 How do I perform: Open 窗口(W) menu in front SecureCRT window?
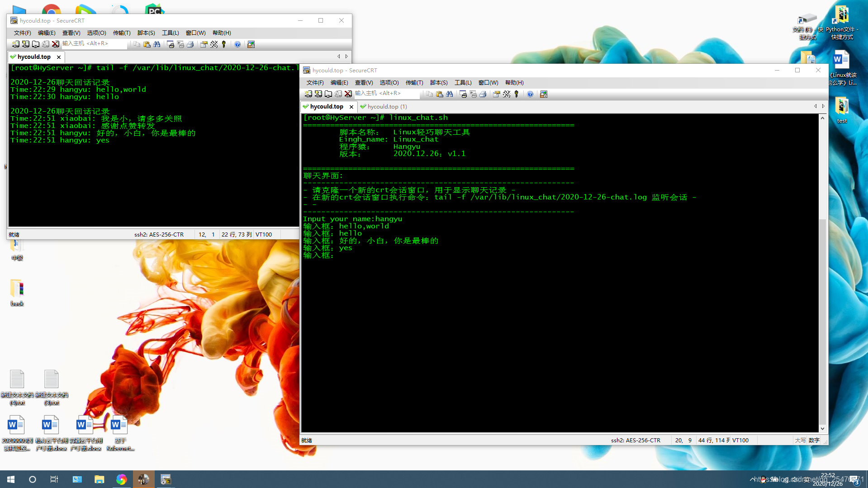click(489, 82)
